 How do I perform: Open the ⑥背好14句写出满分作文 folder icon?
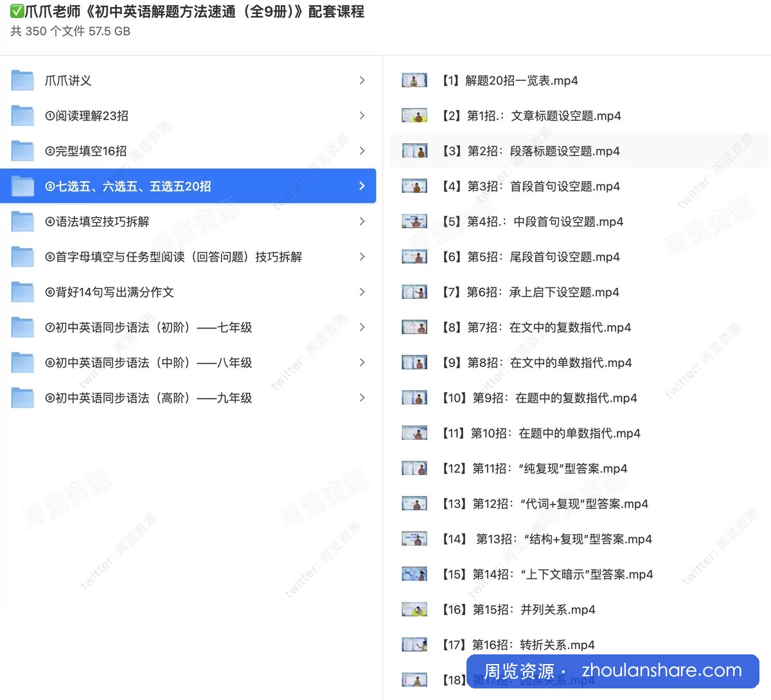[x=22, y=292]
